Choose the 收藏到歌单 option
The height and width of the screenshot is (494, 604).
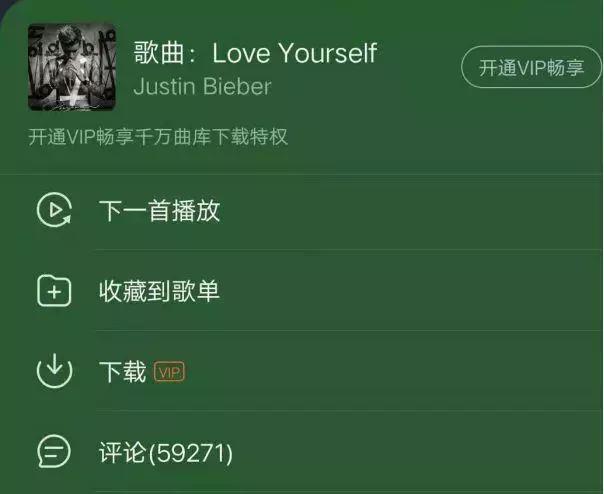pyautogui.click(x=302, y=291)
